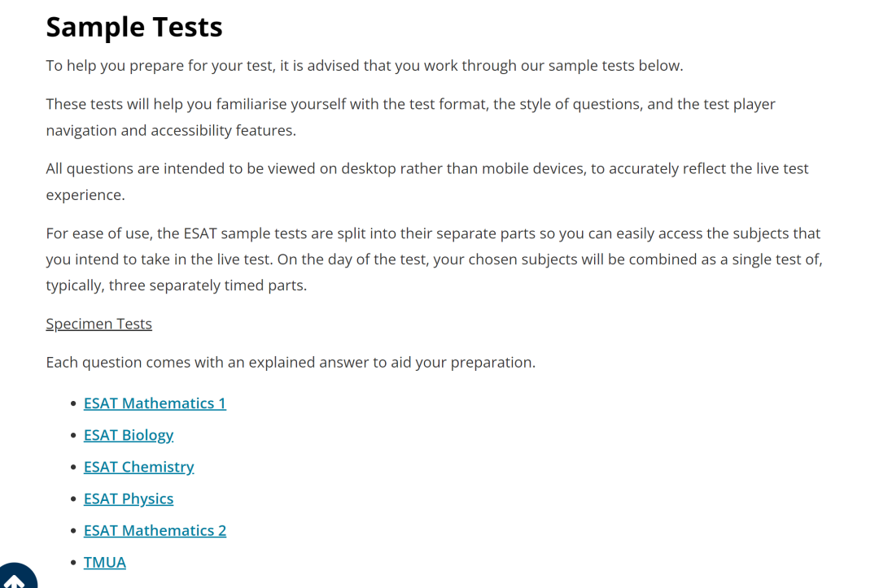Click the underlined Specimen Tests text
879x588 pixels.
[x=98, y=324]
